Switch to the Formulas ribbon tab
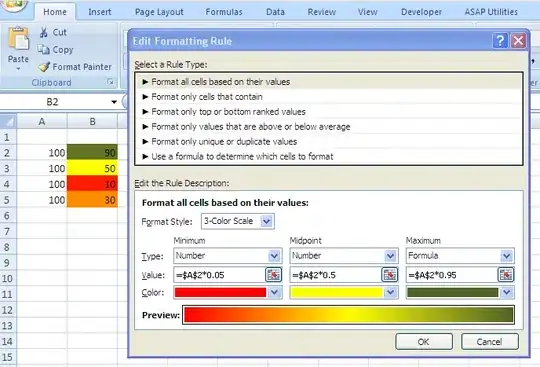Screen dimensions: 540x367 click(x=224, y=12)
